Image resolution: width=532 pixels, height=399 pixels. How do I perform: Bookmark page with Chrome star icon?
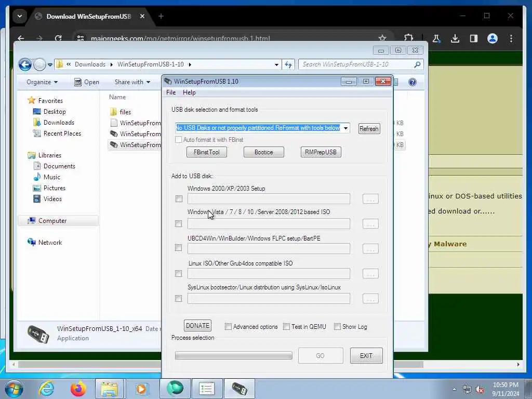(x=382, y=38)
